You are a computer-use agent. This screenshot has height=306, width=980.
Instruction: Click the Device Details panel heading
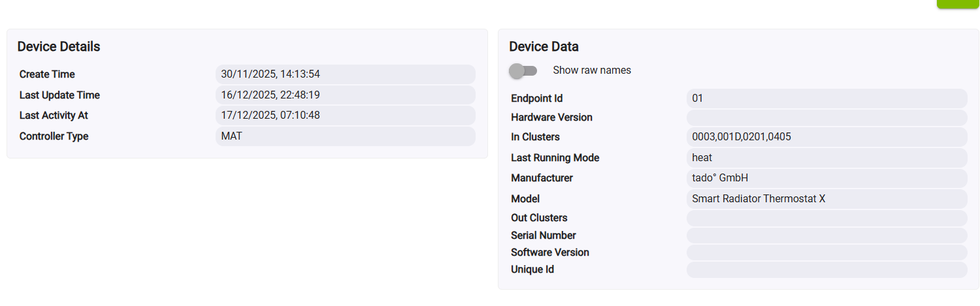[59, 47]
